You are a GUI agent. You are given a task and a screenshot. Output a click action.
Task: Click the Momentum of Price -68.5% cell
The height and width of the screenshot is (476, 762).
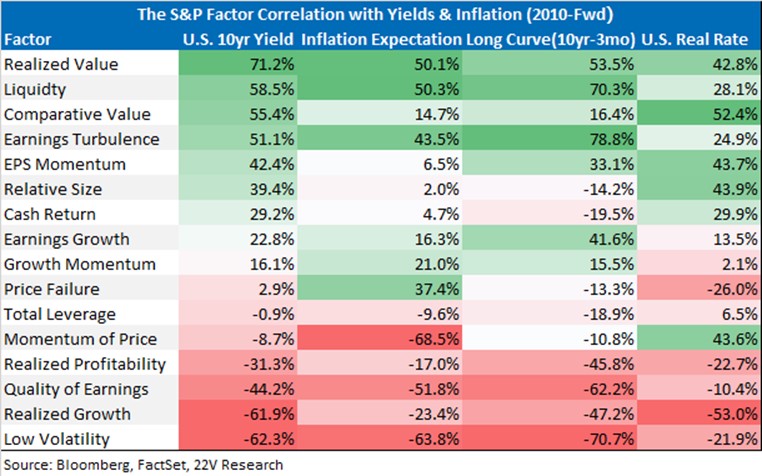(x=380, y=339)
